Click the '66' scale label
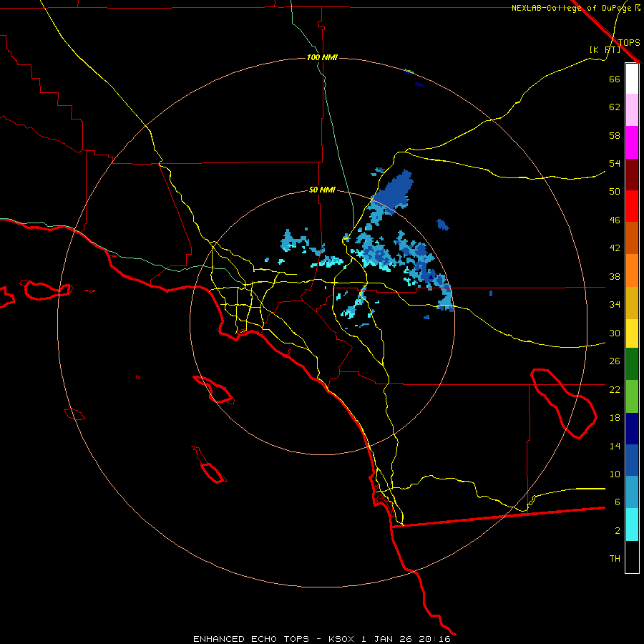This screenshot has width=644, height=644. pyautogui.click(x=615, y=79)
